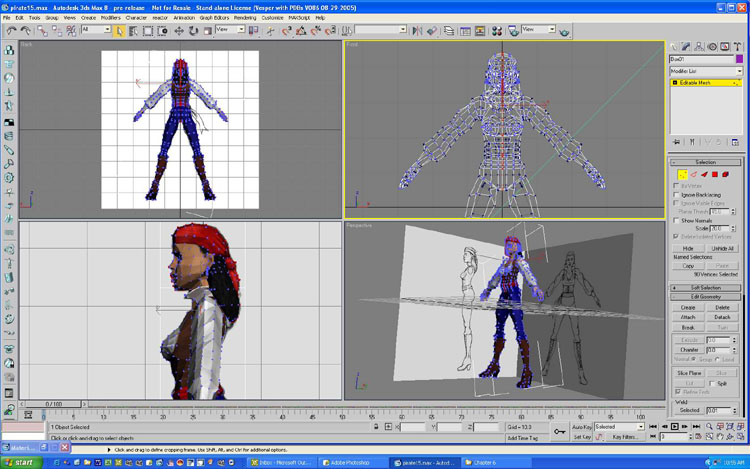Collapse the Selection rollout
750x469 pixels.
[x=706, y=162]
